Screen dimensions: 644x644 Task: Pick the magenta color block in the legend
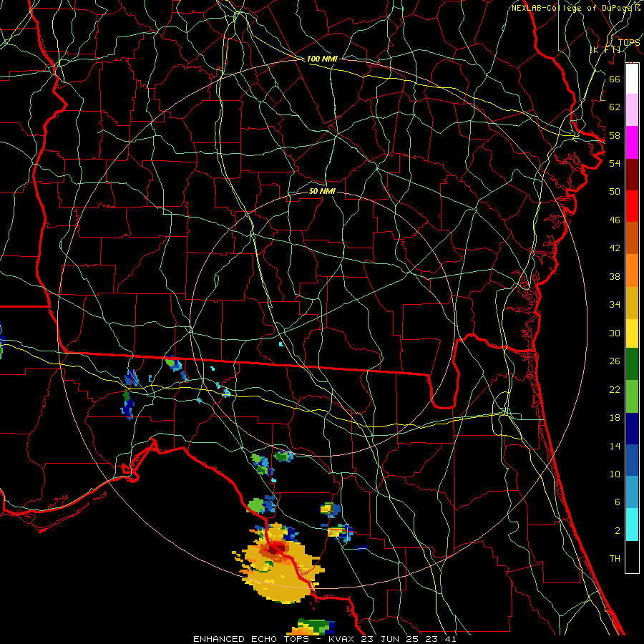coord(632,142)
